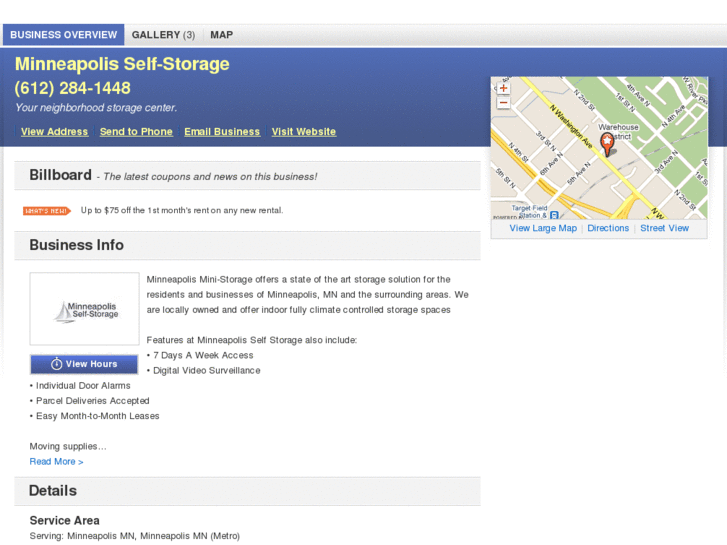
Task: Click the $75 off coupon text
Action: [x=182, y=211]
